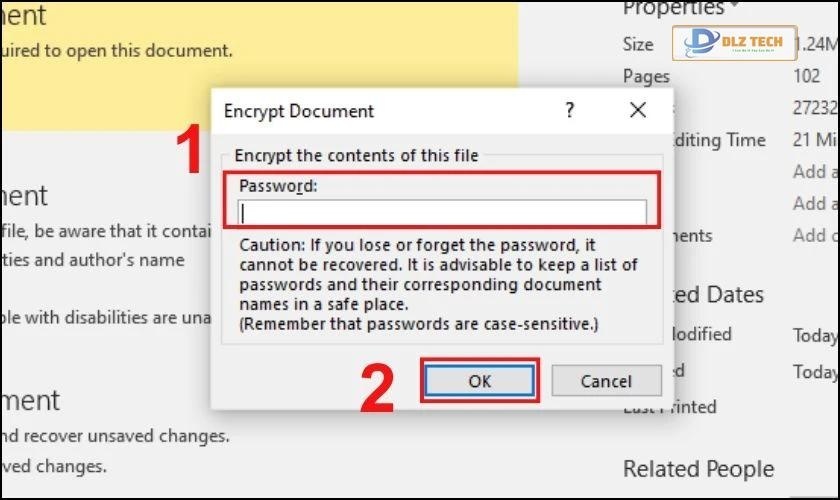
Task: Click the Related Dates heading
Action: pyautogui.click(x=720, y=295)
